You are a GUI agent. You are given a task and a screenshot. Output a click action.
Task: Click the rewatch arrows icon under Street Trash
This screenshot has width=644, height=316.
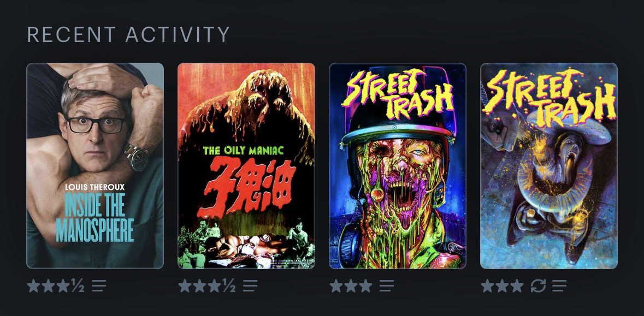[x=538, y=285]
